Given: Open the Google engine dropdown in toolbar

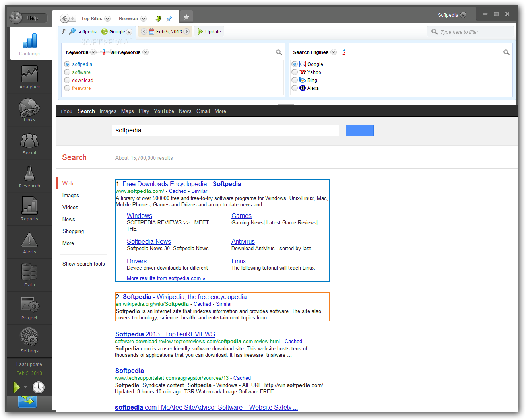Looking at the screenshot, I should pyautogui.click(x=129, y=32).
